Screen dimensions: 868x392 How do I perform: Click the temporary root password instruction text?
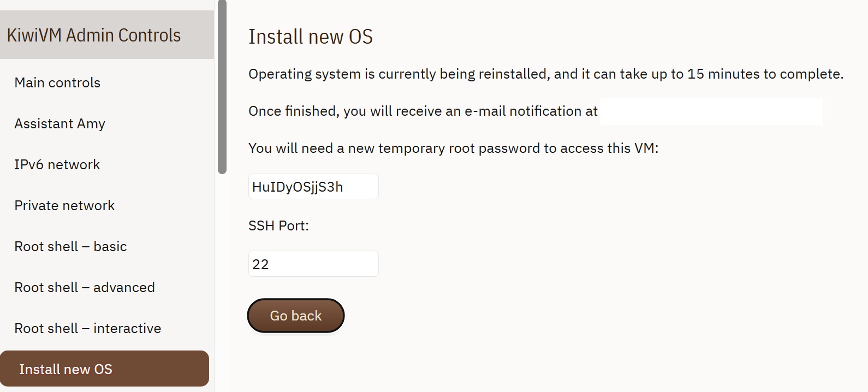pos(453,149)
